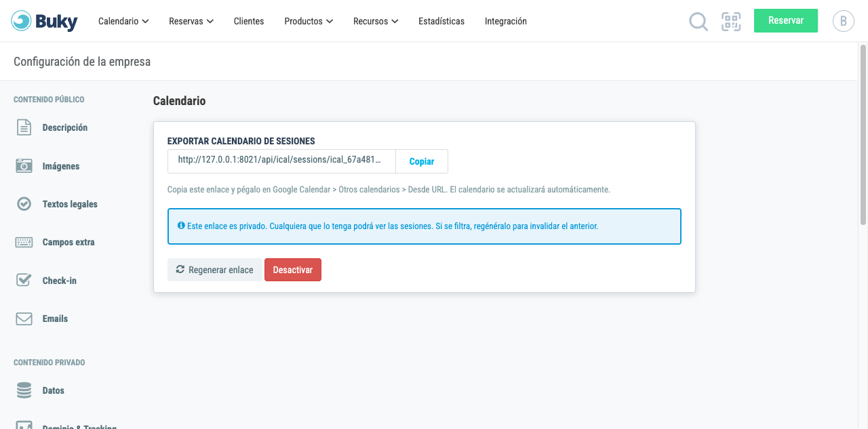Click 'Exportar calendario de sesiones' label

tap(241, 141)
